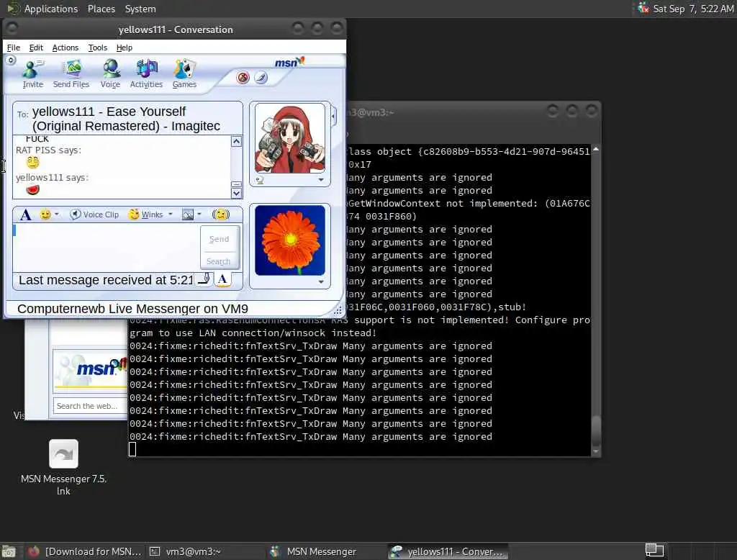Open the Actions menu

tap(65, 48)
